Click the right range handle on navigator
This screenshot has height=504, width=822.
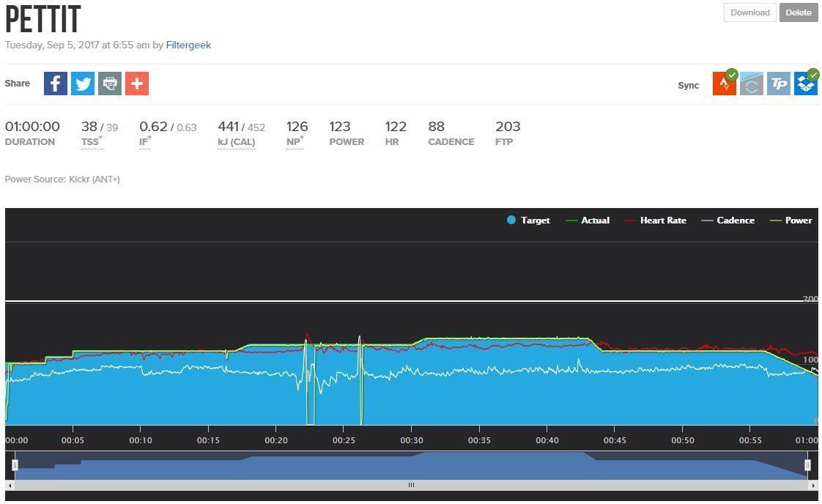(x=808, y=464)
